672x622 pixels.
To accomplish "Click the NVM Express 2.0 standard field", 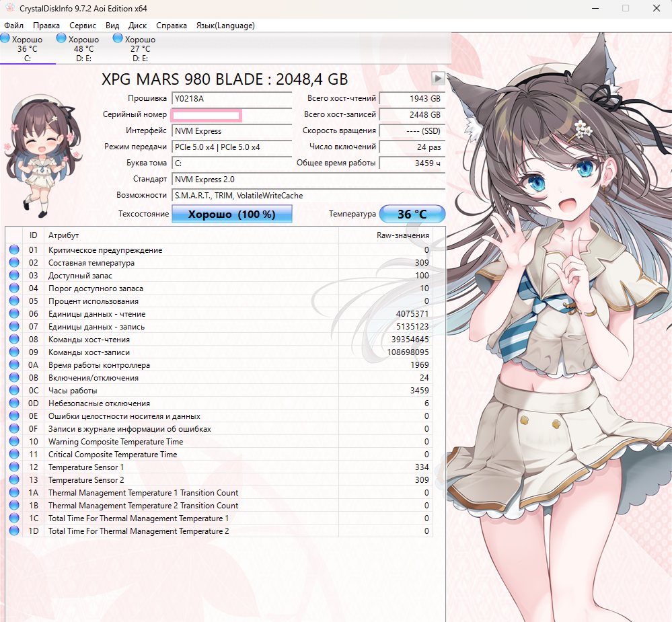I will point(309,179).
